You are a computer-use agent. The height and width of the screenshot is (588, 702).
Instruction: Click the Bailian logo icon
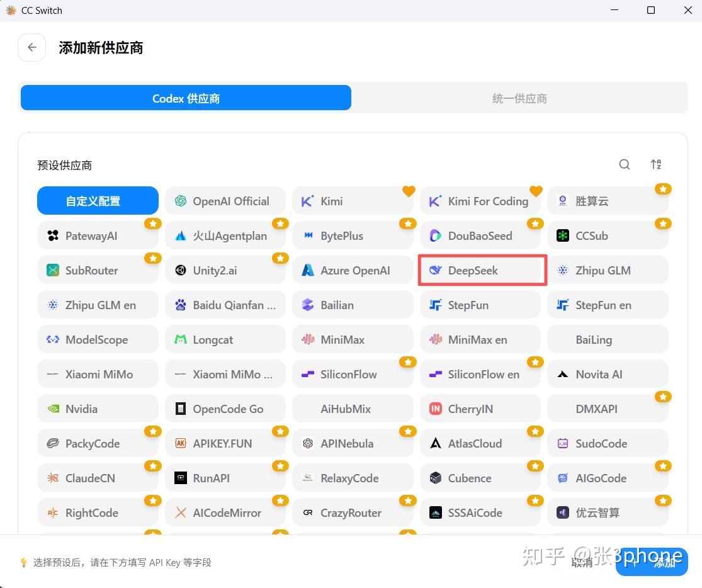(x=308, y=305)
